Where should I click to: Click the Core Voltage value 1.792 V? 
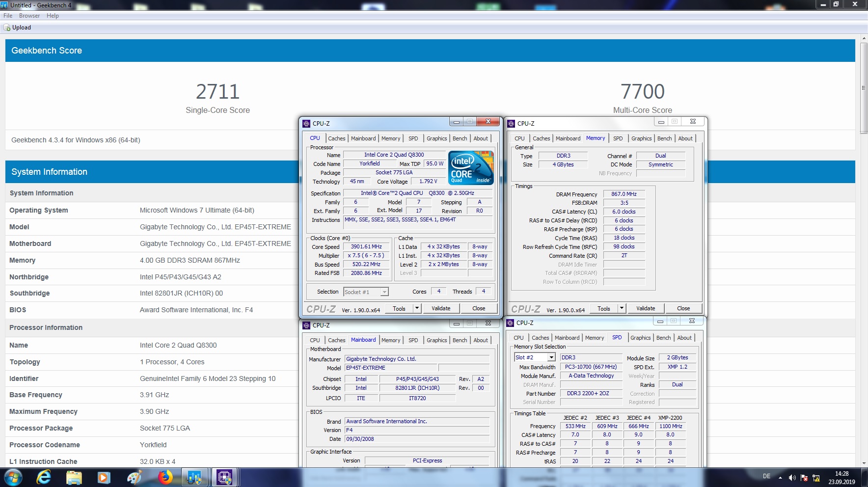pos(428,181)
